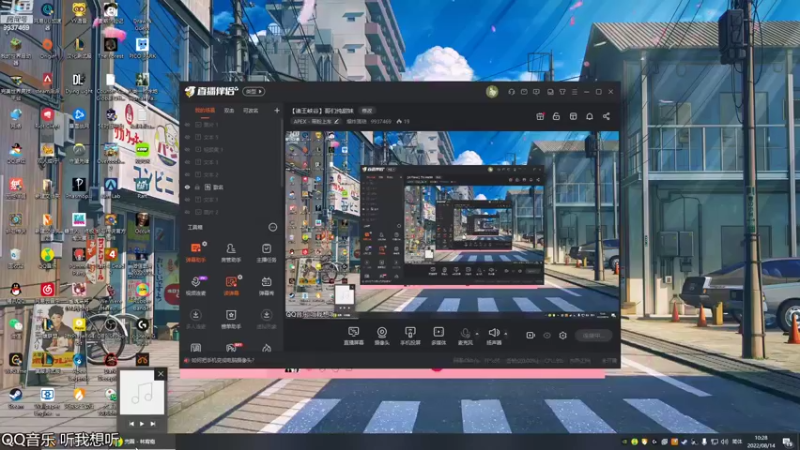The width and height of the screenshot is (800, 450).
Task: Open the 榜单助手 star tool
Action: coord(231,319)
